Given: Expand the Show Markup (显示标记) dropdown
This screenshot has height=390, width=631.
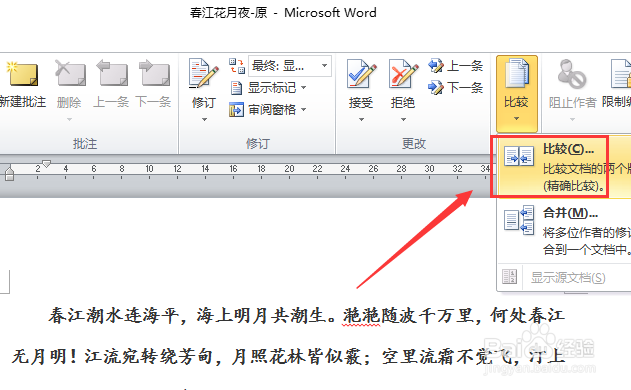Looking at the screenshot, I should [x=304, y=87].
